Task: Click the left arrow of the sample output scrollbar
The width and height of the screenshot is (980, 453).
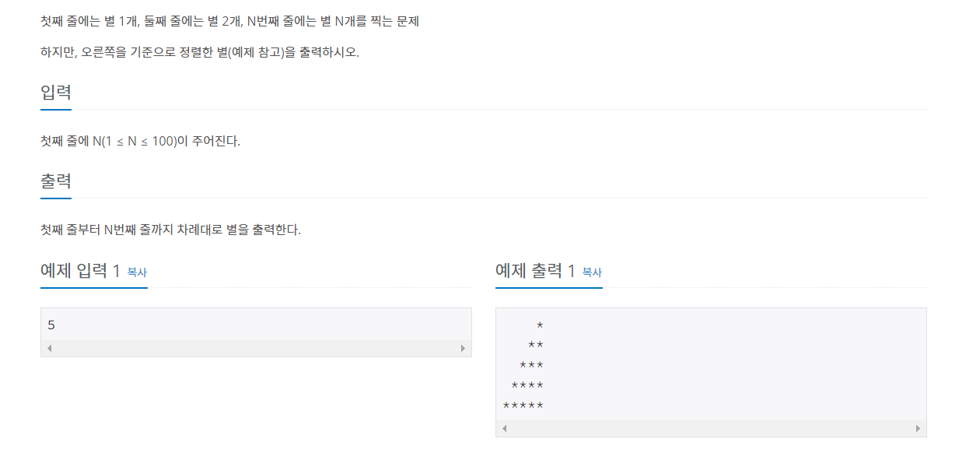Action: click(503, 427)
